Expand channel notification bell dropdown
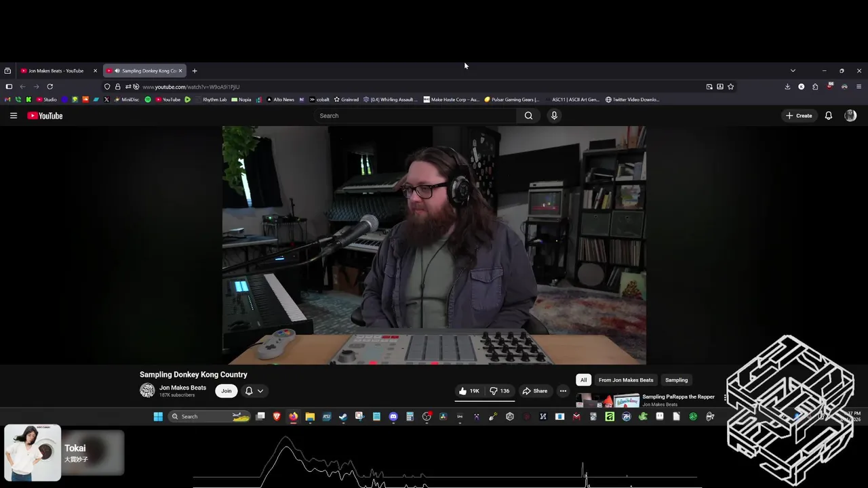868x488 pixels. pos(254,391)
